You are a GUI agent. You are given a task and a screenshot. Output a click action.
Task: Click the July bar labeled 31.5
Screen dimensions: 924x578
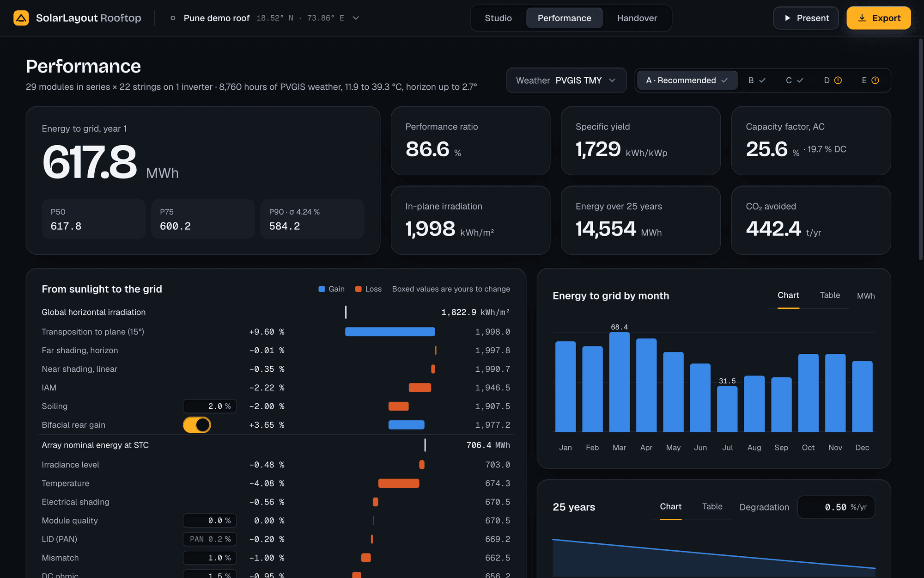727,409
